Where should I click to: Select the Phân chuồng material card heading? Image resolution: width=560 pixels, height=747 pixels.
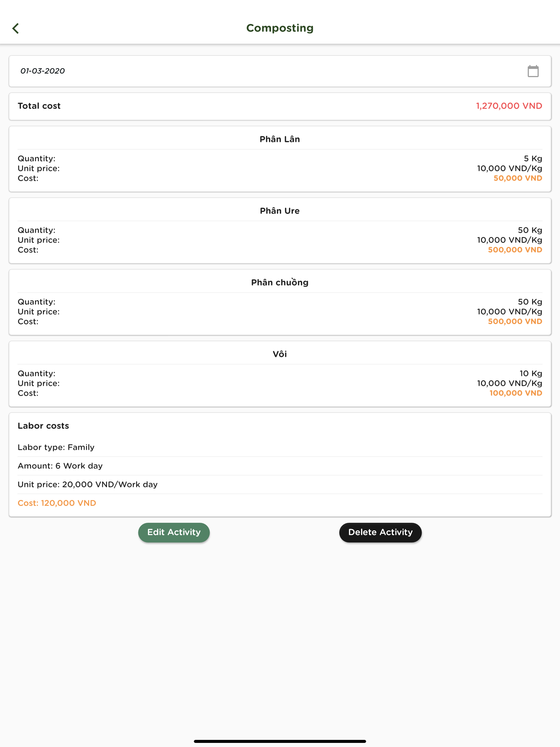point(280,282)
